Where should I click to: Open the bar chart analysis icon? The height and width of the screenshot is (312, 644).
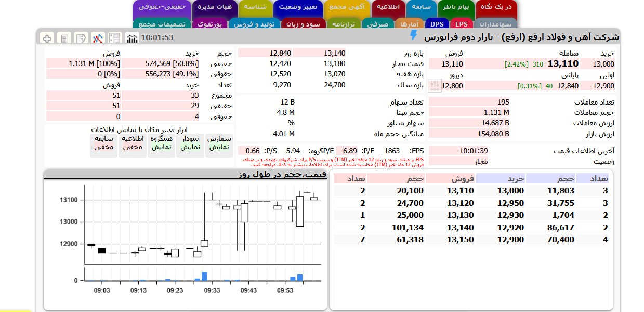pyautogui.click(x=132, y=38)
